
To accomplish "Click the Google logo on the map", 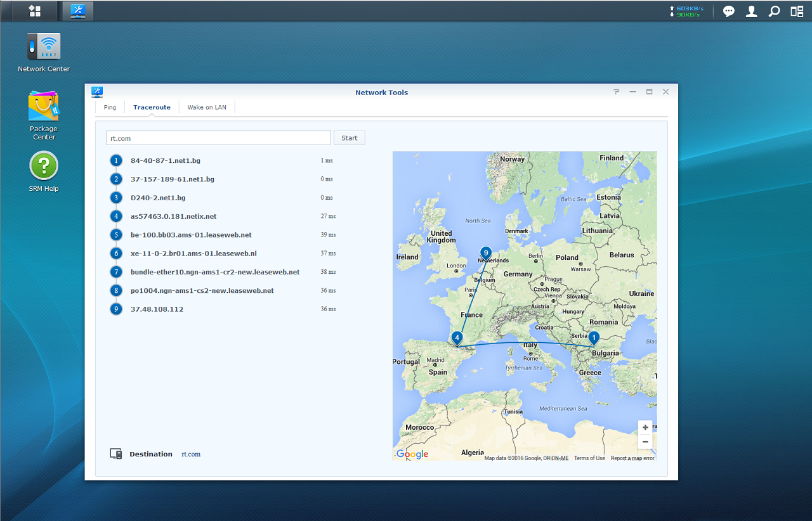I will coord(412,454).
